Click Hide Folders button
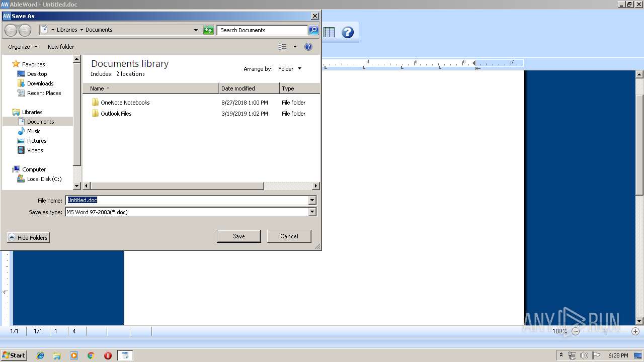 point(28,238)
